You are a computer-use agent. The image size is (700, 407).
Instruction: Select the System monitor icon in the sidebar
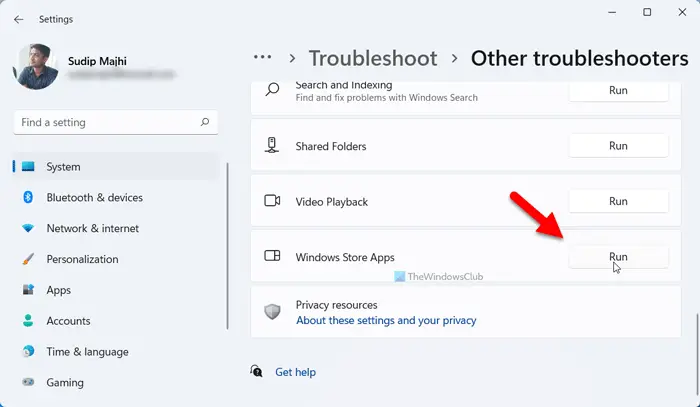pyautogui.click(x=28, y=166)
